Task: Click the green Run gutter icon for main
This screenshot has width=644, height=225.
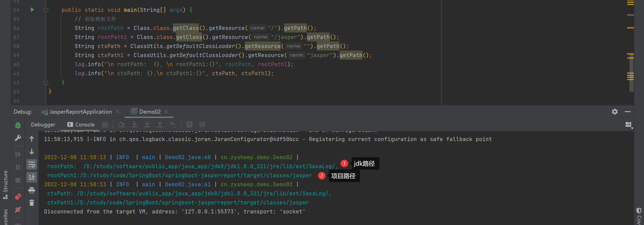Action: click(x=32, y=10)
